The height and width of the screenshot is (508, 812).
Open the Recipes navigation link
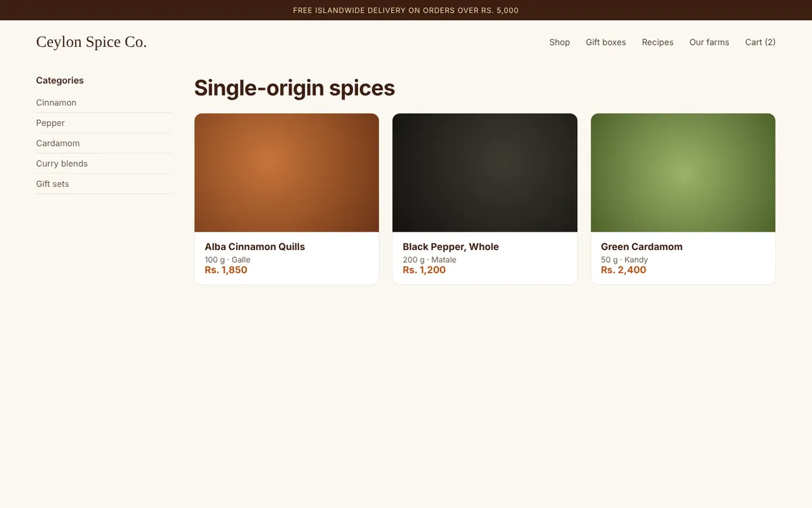(x=658, y=42)
